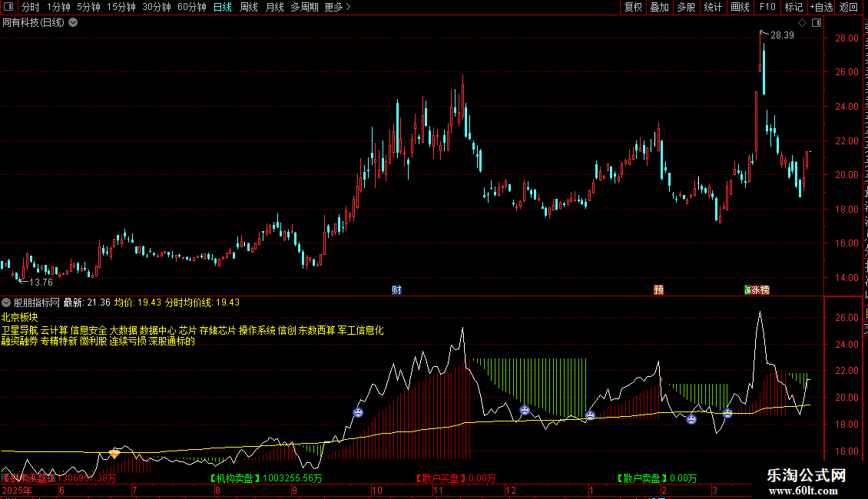Click the 北京板块 sector text
This screenshot has height=499, width=868.
coord(19,318)
